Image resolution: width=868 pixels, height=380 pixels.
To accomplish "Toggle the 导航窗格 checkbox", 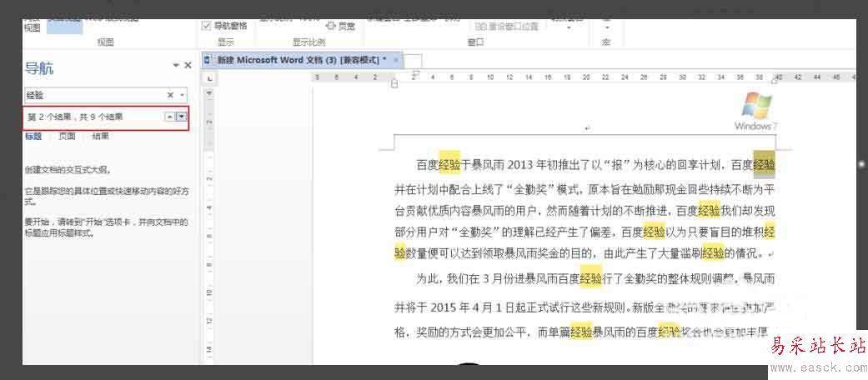I will (x=207, y=26).
